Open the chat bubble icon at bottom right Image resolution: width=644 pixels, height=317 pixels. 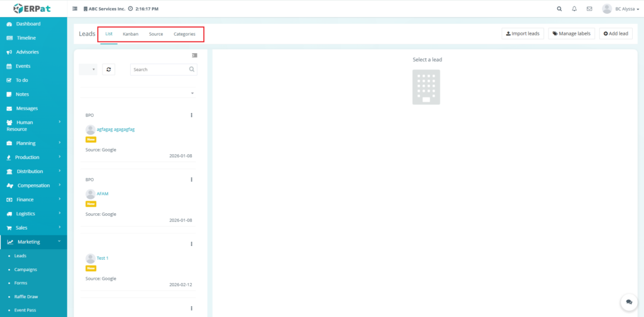(628, 303)
